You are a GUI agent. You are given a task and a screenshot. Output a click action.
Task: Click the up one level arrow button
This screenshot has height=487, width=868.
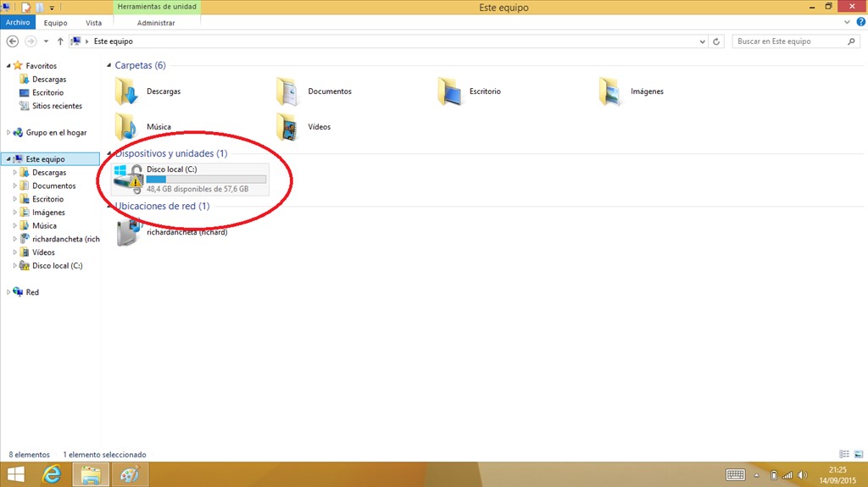[60, 42]
